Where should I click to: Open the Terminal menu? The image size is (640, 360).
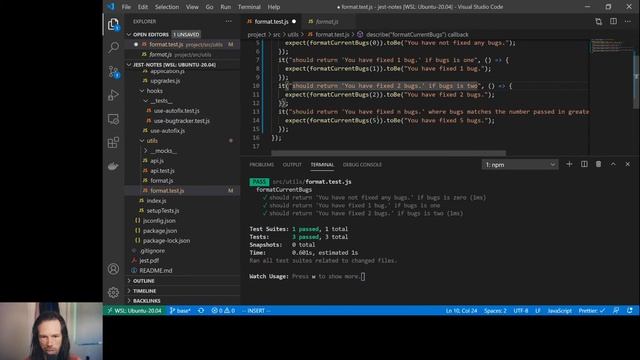point(249,7)
